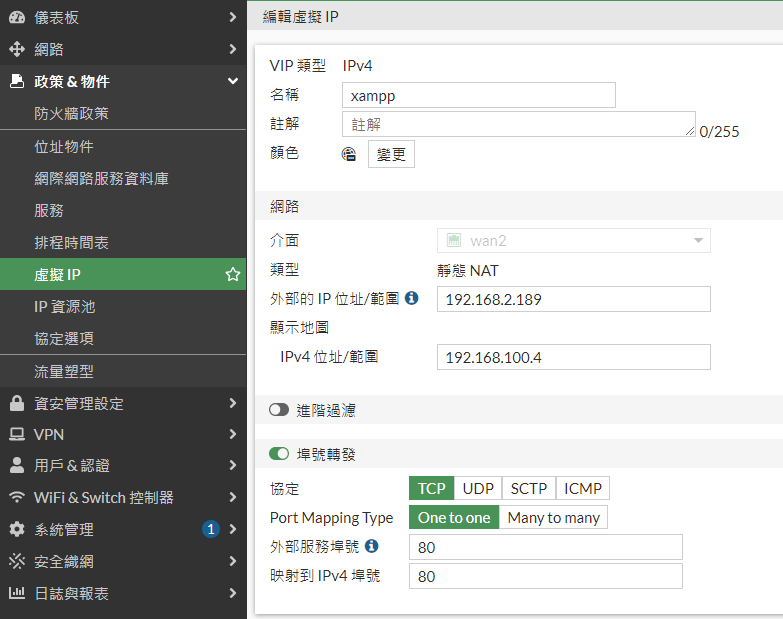The image size is (783, 619).
Task: Click the VPN monitor icon in sidebar
Action: tap(17, 434)
